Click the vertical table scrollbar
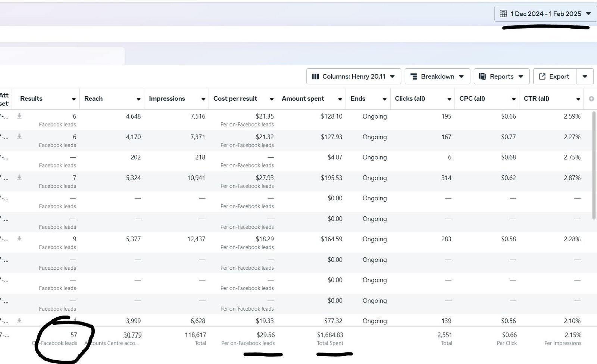This screenshot has width=597, height=364. [x=594, y=164]
